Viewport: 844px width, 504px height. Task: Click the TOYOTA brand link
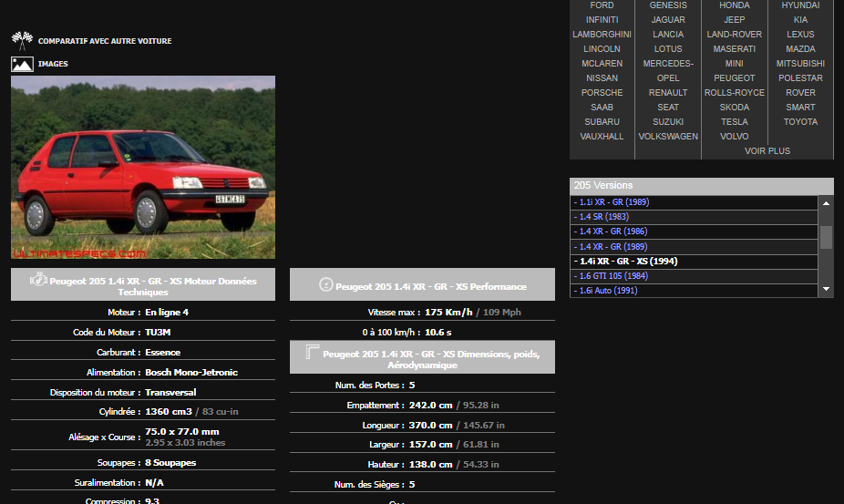pos(800,122)
